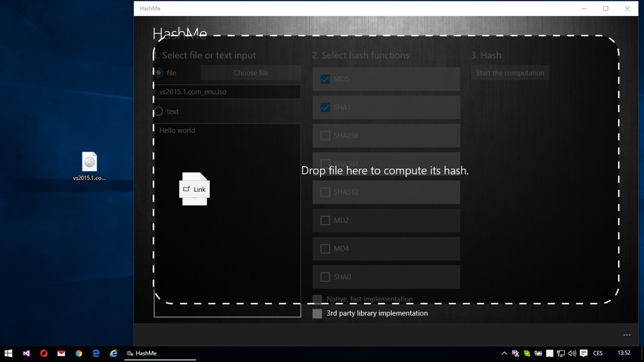Open the more options menu in HashMe
The width and height of the screenshot is (644, 362).
click(x=627, y=335)
